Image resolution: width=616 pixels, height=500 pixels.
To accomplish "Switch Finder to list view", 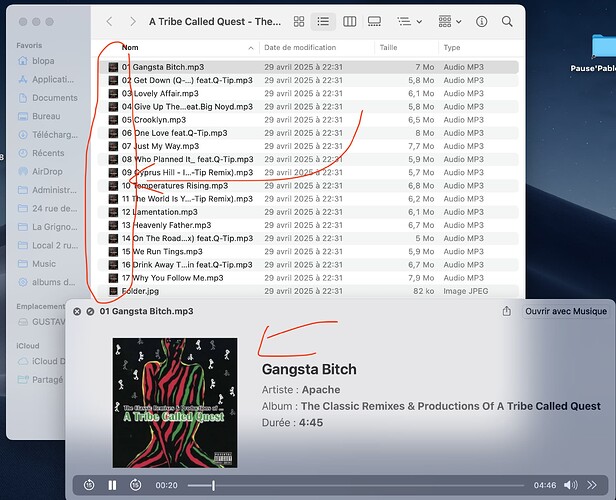I will [323, 22].
